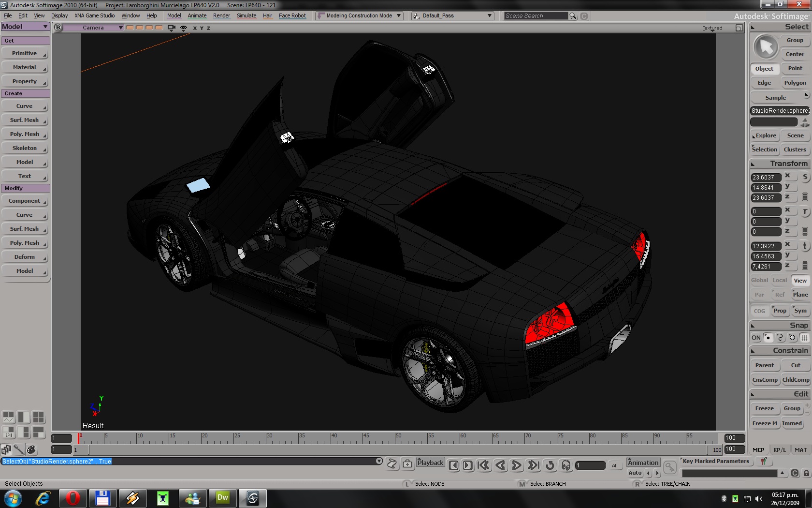Turn snap ON
The height and width of the screenshot is (508, 812).
(x=756, y=338)
